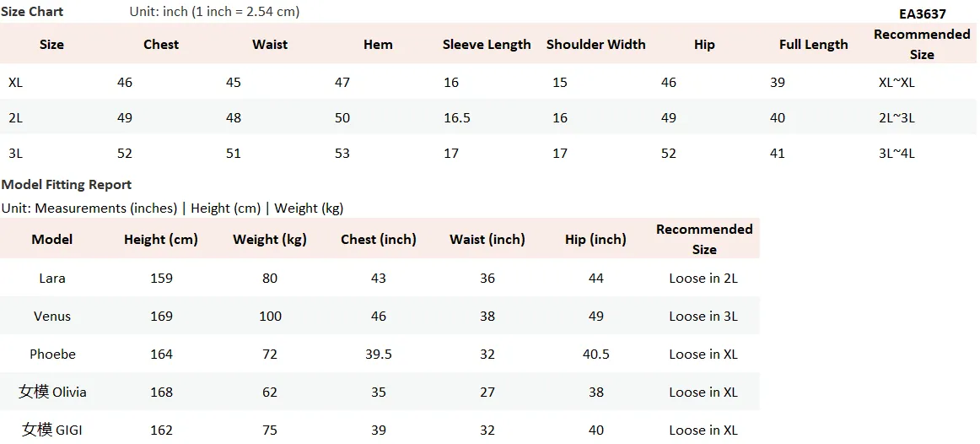Select Loose in 3L recommendation for Venus
This screenshot has width=980, height=444.
(703, 317)
